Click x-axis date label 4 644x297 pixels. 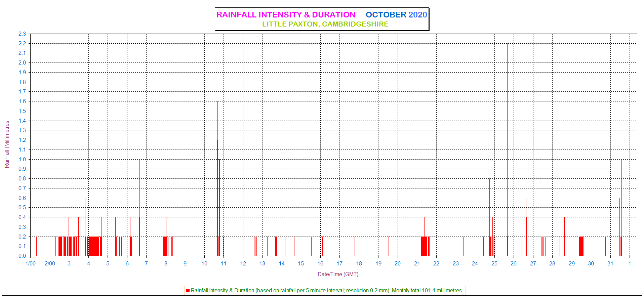(x=88, y=264)
